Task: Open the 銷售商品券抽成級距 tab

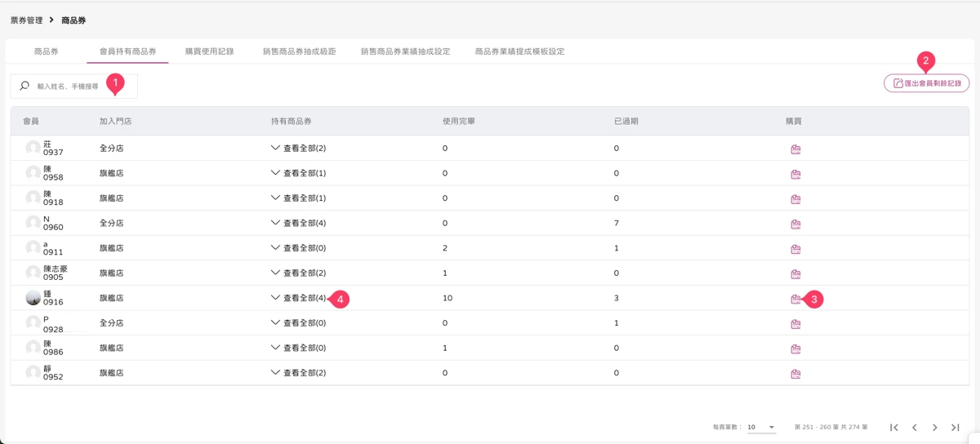Action: tap(300, 51)
